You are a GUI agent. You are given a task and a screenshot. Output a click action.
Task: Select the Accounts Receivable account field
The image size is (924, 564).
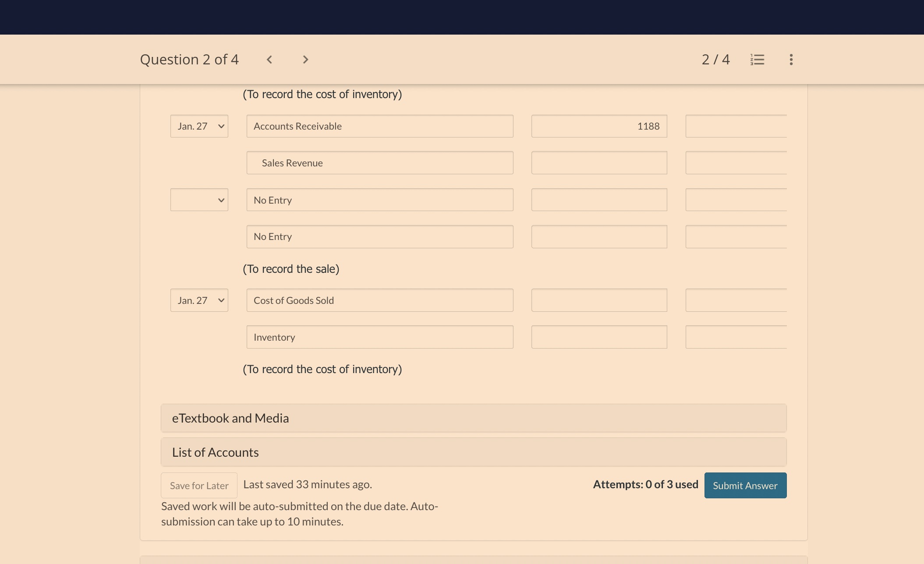(379, 126)
